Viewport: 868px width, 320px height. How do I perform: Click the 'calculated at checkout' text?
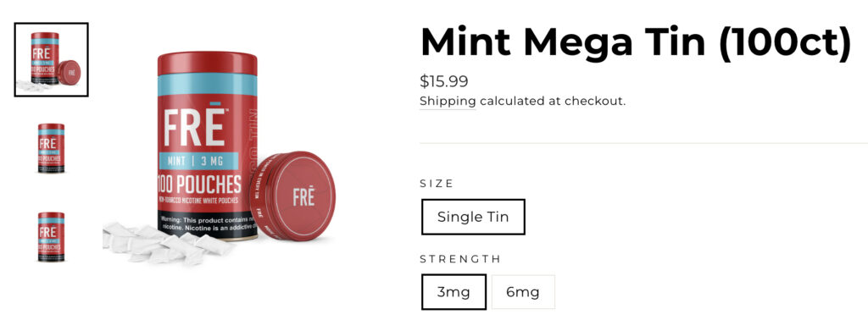point(553,101)
